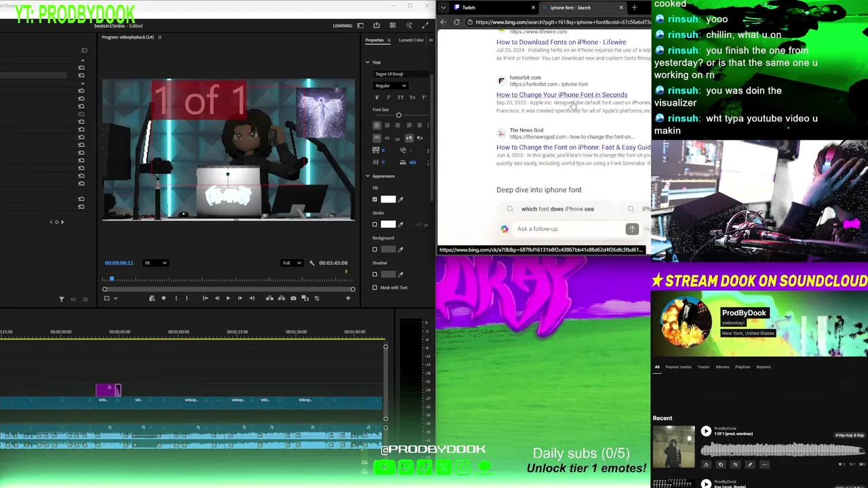
Task: Edit the '1 Of 1' track with pencil icon
Action: [x=750, y=465]
